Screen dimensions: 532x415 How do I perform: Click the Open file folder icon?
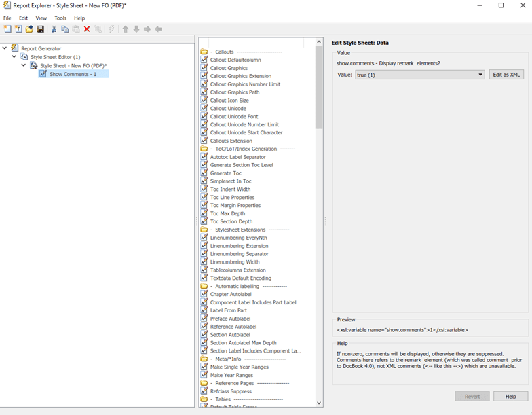[x=30, y=29]
